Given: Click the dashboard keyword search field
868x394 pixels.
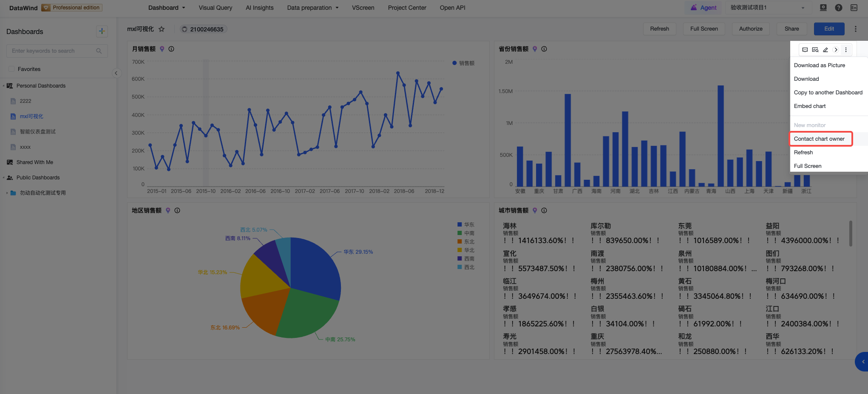Looking at the screenshot, I should (x=57, y=51).
